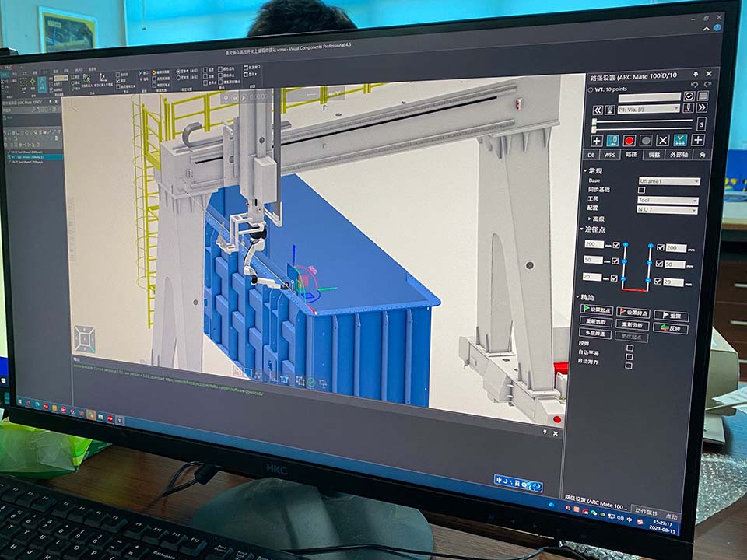Toggle the 同步基础 checkbox
The height and width of the screenshot is (560, 747).
(x=642, y=190)
